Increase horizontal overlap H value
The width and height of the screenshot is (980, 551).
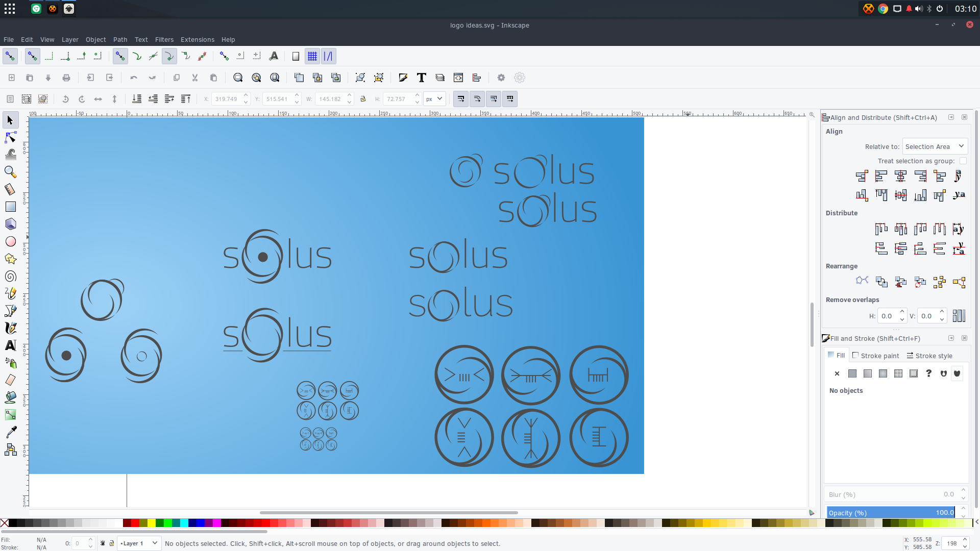point(902,312)
